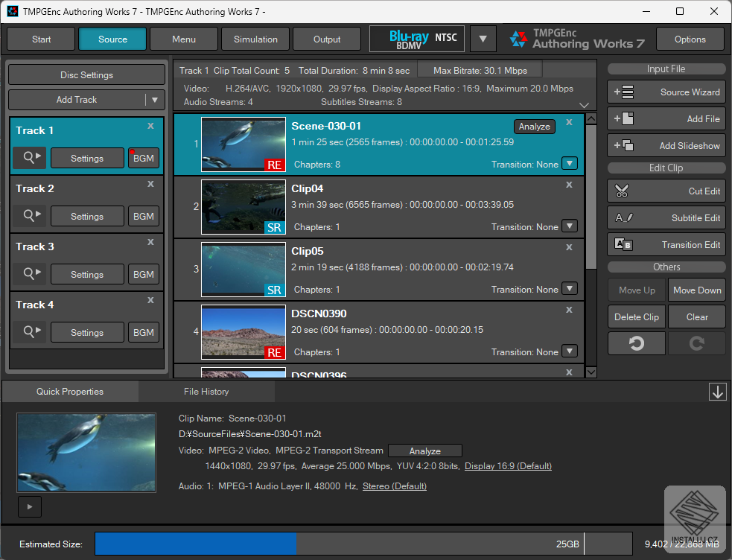732x560 pixels.
Task: Remove Track 2 with its x icon
Action: click(x=150, y=184)
